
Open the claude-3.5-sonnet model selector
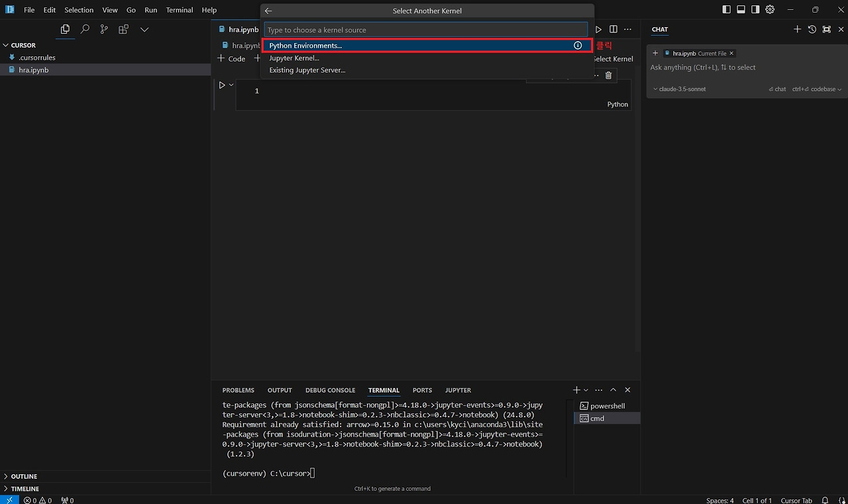679,89
